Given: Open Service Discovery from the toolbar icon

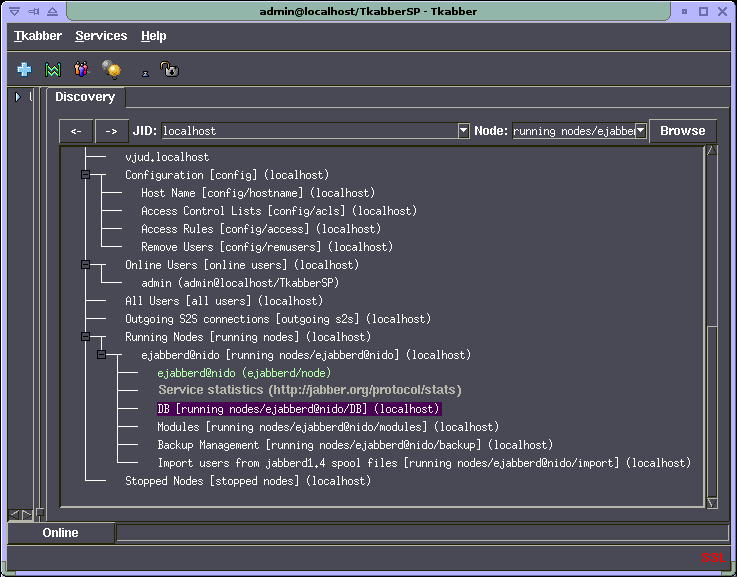Looking at the screenshot, I should pyautogui.click(x=53, y=70).
